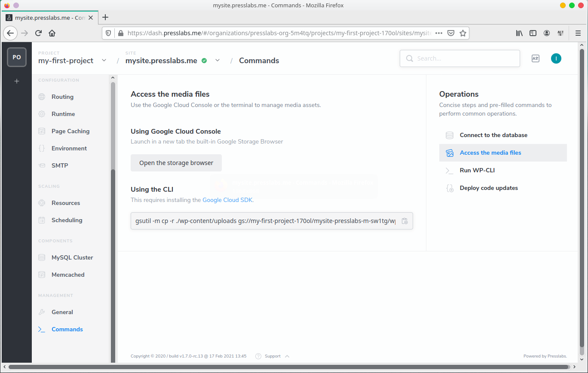Viewport: 588px width, 373px height.
Task: Click the General wrench icon
Action: click(42, 312)
